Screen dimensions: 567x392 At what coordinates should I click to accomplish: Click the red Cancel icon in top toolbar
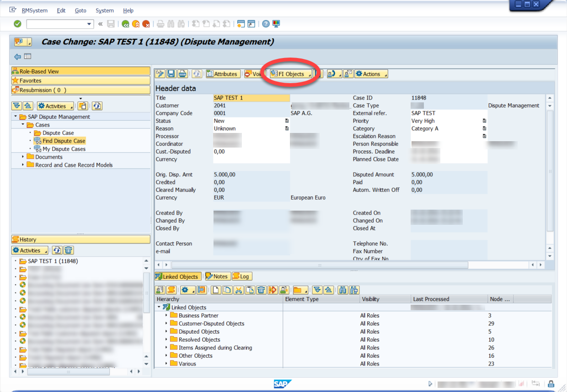pyautogui.click(x=146, y=24)
